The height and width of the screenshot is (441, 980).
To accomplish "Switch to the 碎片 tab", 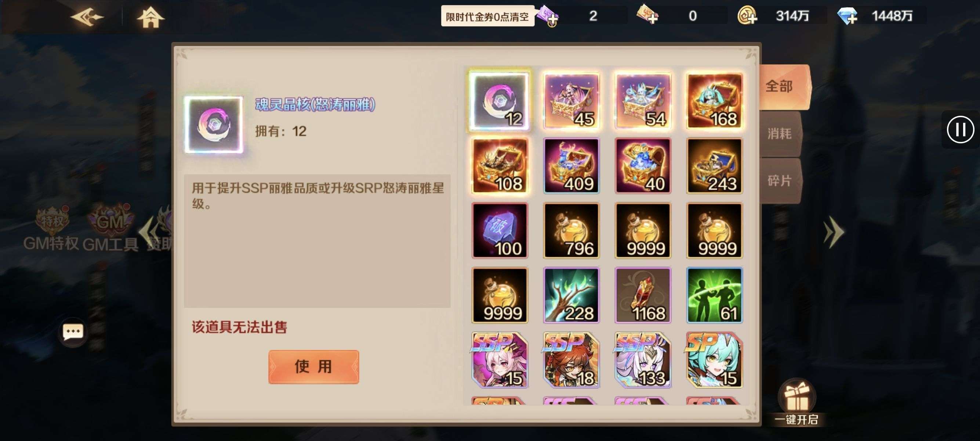I will click(781, 181).
